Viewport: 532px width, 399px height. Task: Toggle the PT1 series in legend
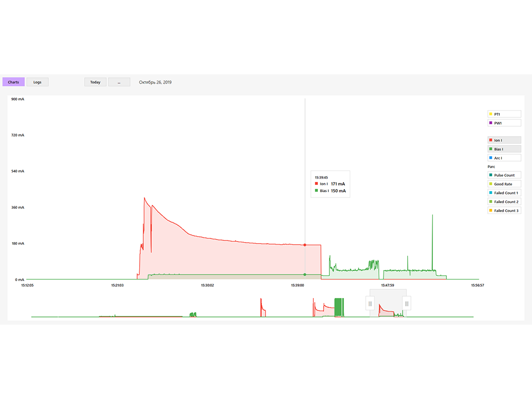[x=504, y=114]
